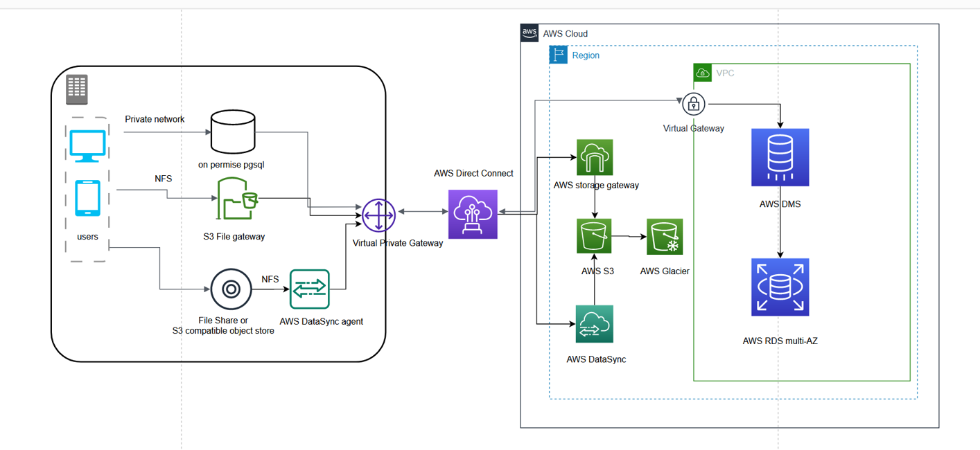Click the data center building icon
The image size is (980, 450).
pyautogui.click(x=76, y=89)
